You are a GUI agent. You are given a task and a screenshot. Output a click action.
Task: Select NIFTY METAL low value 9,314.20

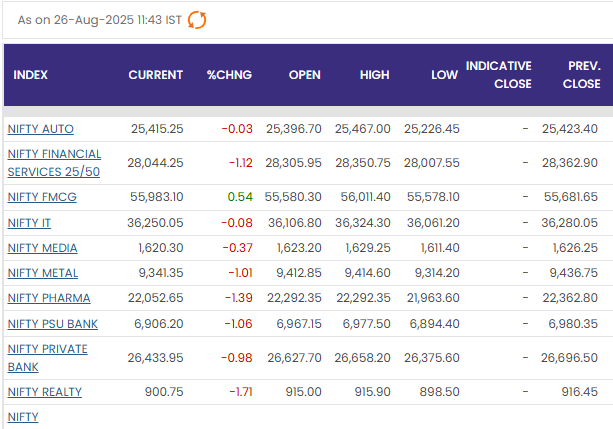tap(437, 273)
